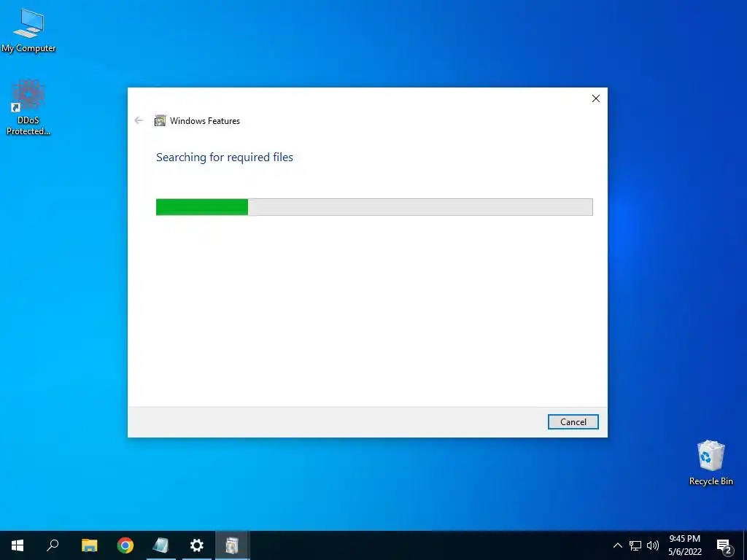This screenshot has width=747, height=560.
Task: Open network status tray icon
Action: (x=635, y=545)
